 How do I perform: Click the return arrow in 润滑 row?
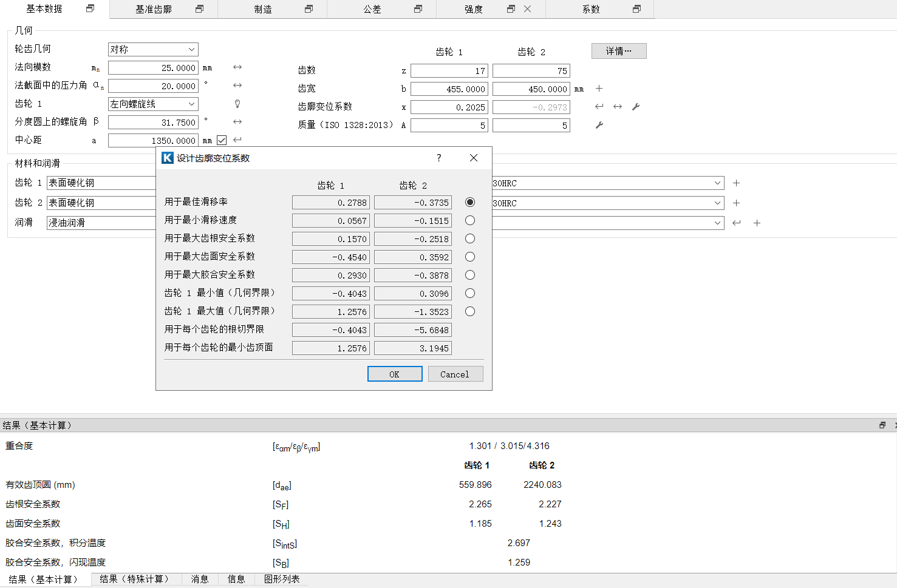[737, 223]
